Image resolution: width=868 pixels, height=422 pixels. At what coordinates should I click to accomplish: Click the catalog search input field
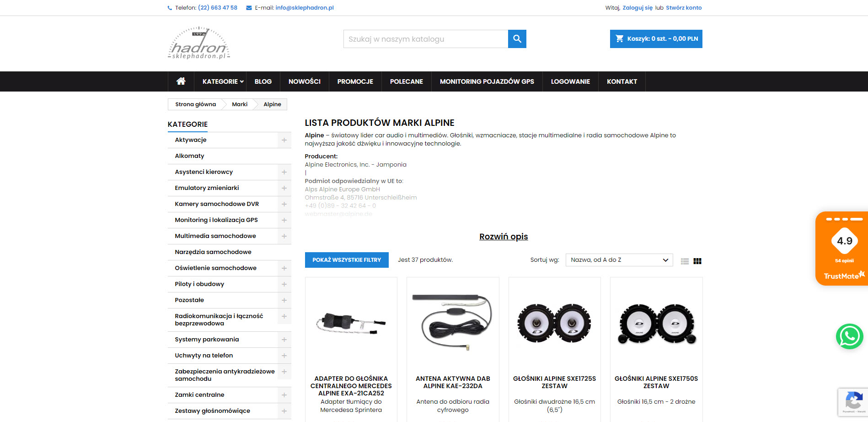(425, 39)
